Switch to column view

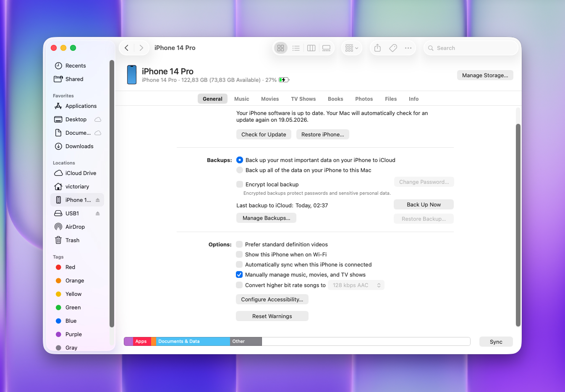click(311, 48)
